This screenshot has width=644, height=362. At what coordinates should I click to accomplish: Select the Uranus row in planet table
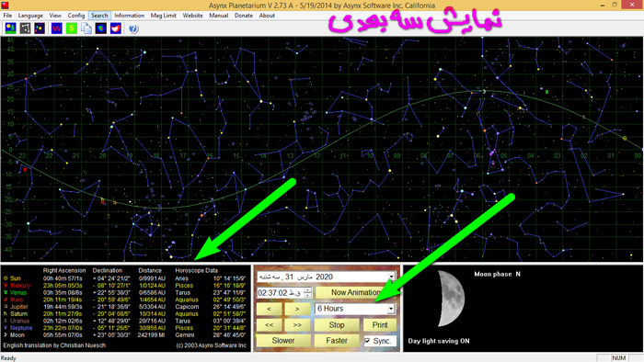(125, 321)
